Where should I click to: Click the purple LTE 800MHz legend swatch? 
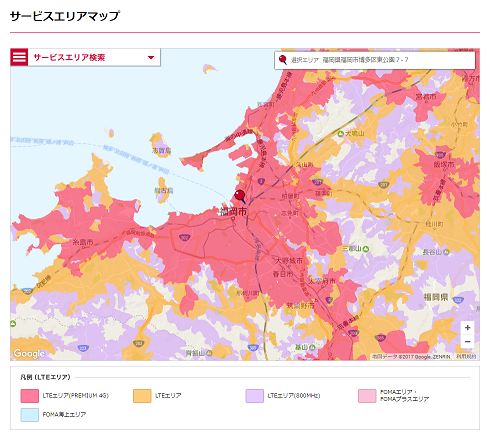(255, 396)
